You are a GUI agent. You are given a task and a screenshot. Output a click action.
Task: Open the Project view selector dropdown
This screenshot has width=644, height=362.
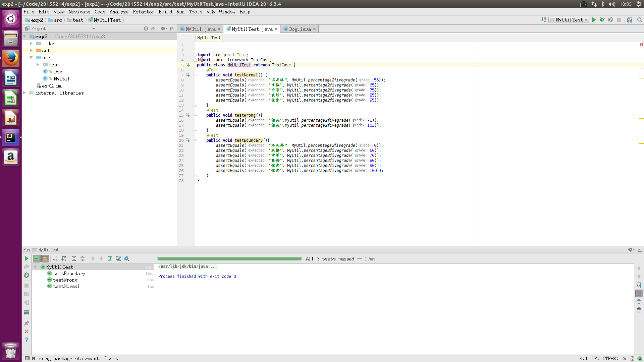click(x=94, y=29)
